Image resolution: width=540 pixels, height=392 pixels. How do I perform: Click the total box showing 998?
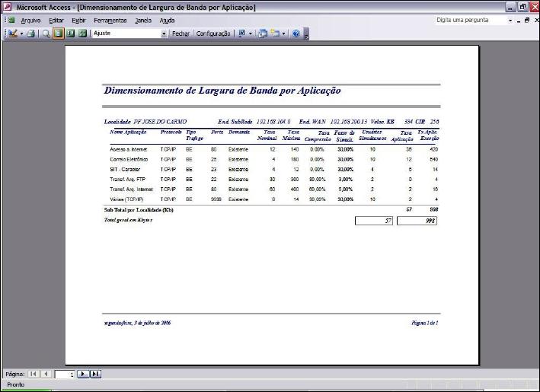click(417, 221)
